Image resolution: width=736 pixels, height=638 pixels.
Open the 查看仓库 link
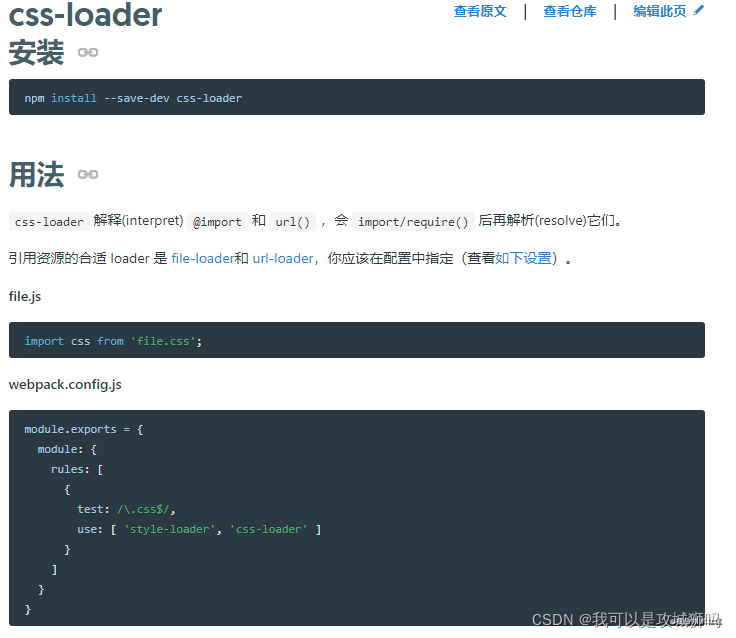(x=569, y=11)
